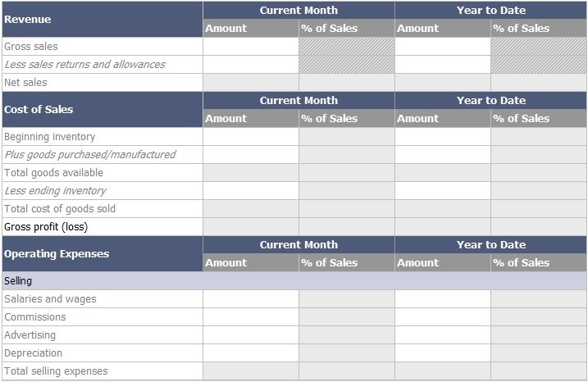The height and width of the screenshot is (382, 588).
Task: Select Net sales Current Month amount cell
Action: click(x=250, y=83)
